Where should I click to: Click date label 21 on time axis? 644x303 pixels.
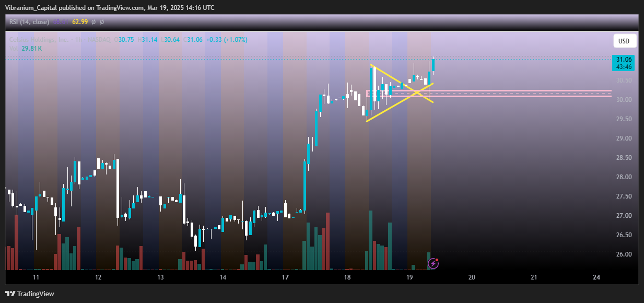pos(534,277)
